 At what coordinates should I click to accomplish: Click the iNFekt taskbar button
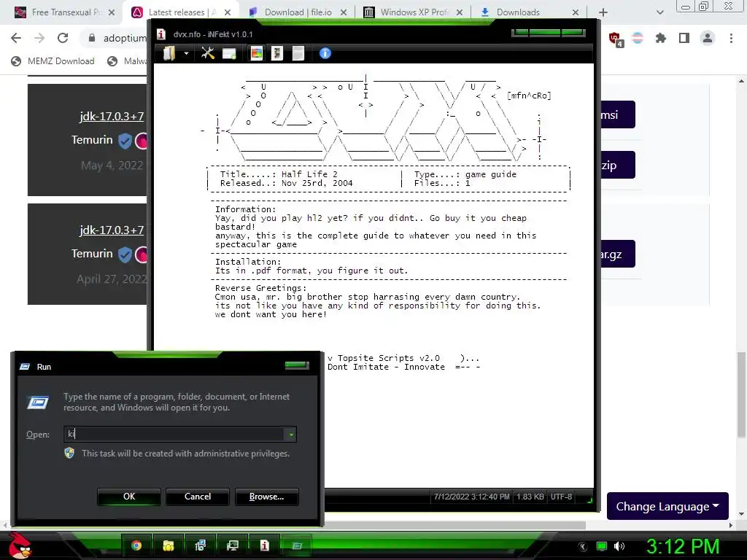pos(265,545)
